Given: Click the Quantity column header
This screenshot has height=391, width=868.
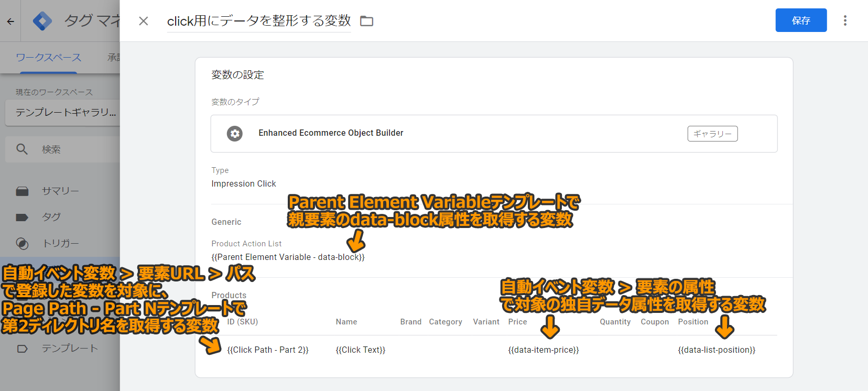Looking at the screenshot, I should pos(615,322).
